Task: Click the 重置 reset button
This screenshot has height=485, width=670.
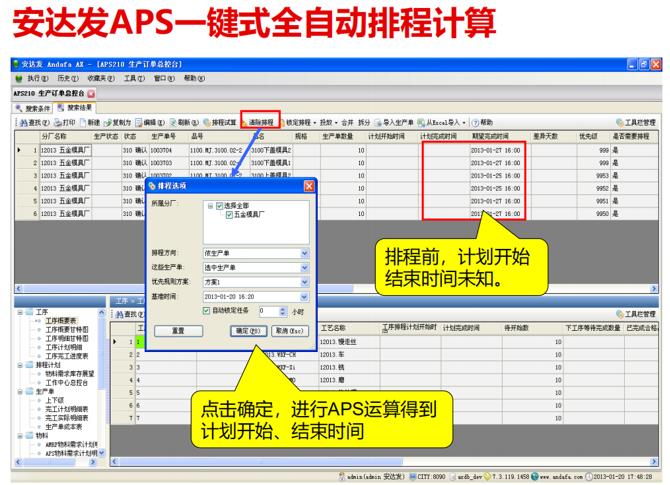Action: pos(179,331)
